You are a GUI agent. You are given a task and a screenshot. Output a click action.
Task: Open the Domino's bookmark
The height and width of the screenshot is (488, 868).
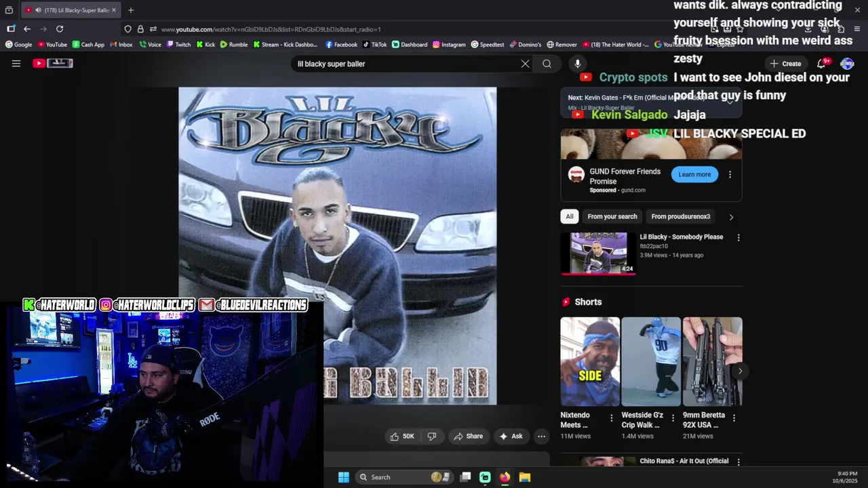[x=526, y=45]
